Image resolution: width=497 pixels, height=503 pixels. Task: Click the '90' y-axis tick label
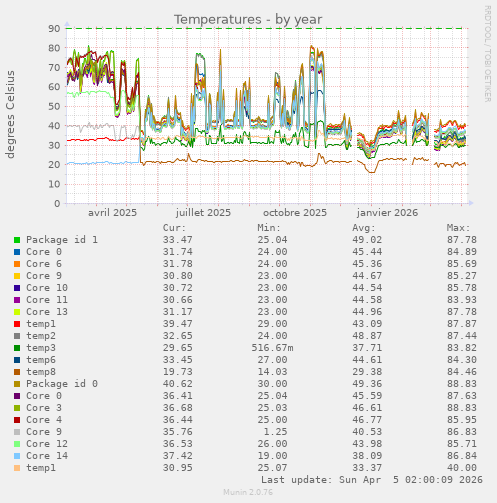pos(54,29)
